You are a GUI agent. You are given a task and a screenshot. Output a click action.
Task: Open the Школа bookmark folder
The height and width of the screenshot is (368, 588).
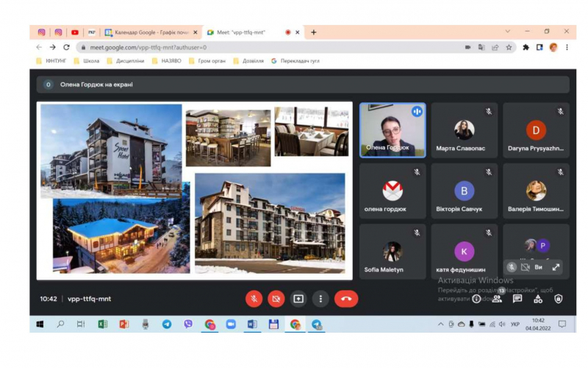(x=87, y=61)
